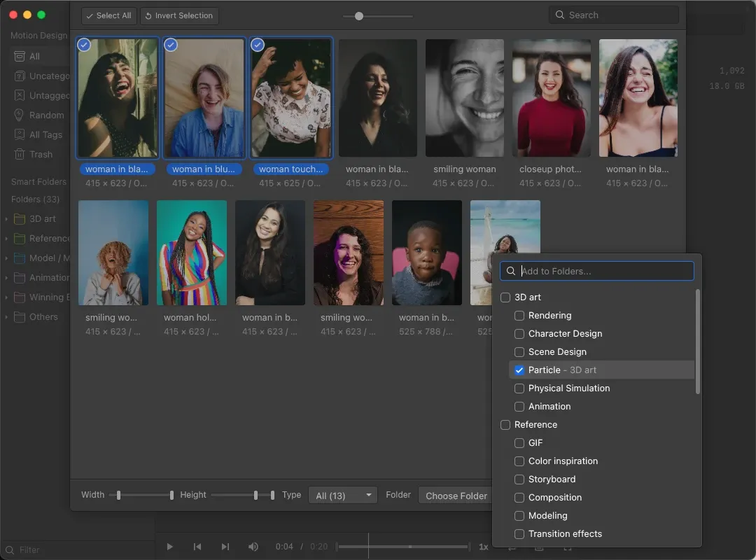The width and height of the screenshot is (756, 560).
Task: Check the Storyboard folder checkbox
Action: tap(519, 479)
